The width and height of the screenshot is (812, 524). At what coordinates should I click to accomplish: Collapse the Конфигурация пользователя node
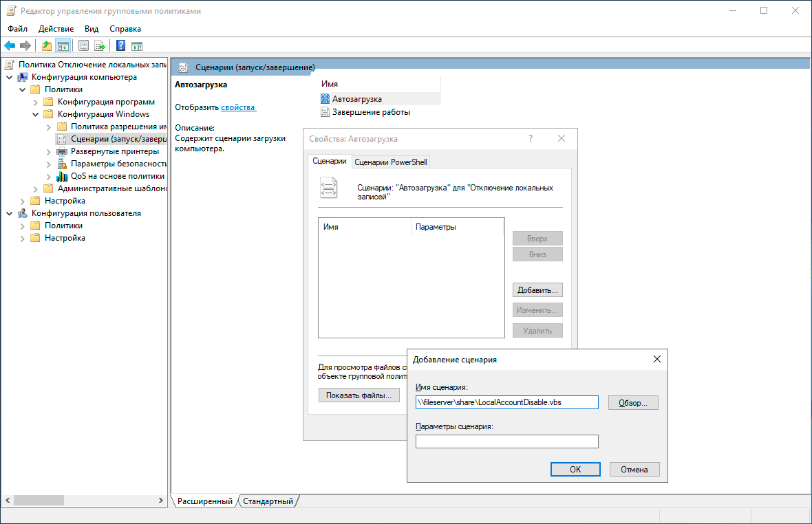point(10,213)
